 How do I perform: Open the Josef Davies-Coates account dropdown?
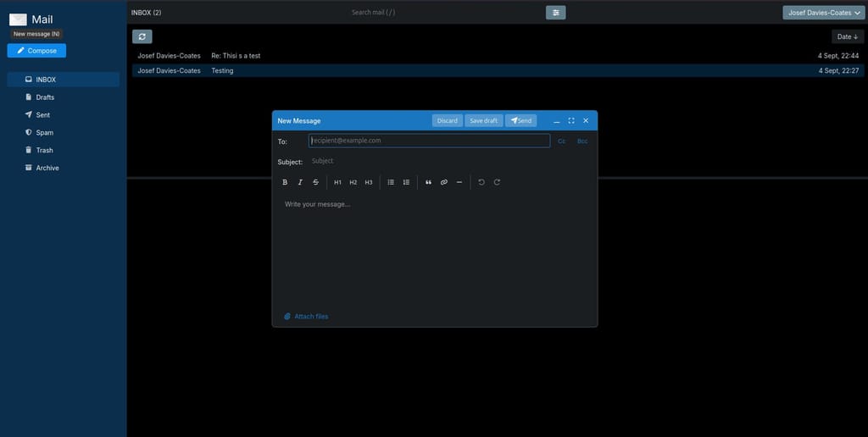tap(824, 13)
